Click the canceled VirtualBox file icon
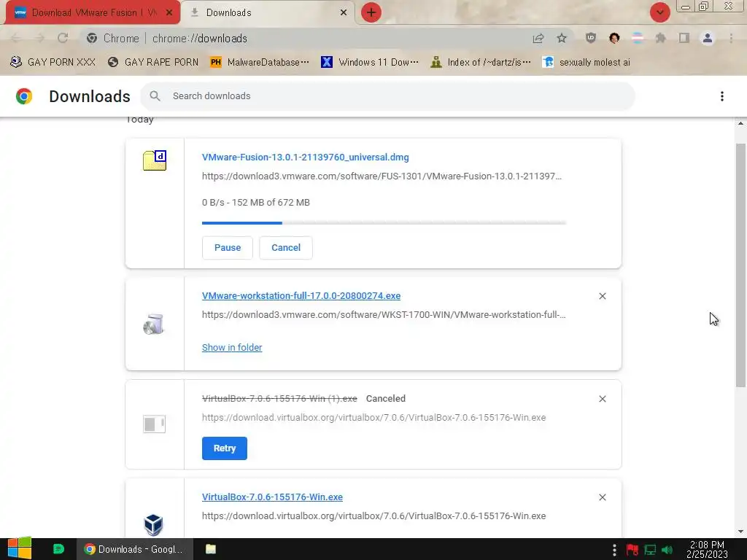This screenshot has height=560, width=747. [154, 424]
